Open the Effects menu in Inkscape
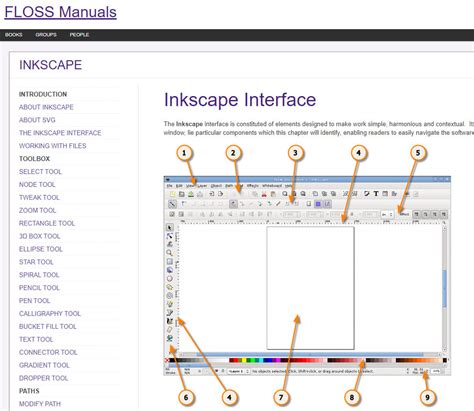This screenshot has height=411, width=474. click(253, 186)
